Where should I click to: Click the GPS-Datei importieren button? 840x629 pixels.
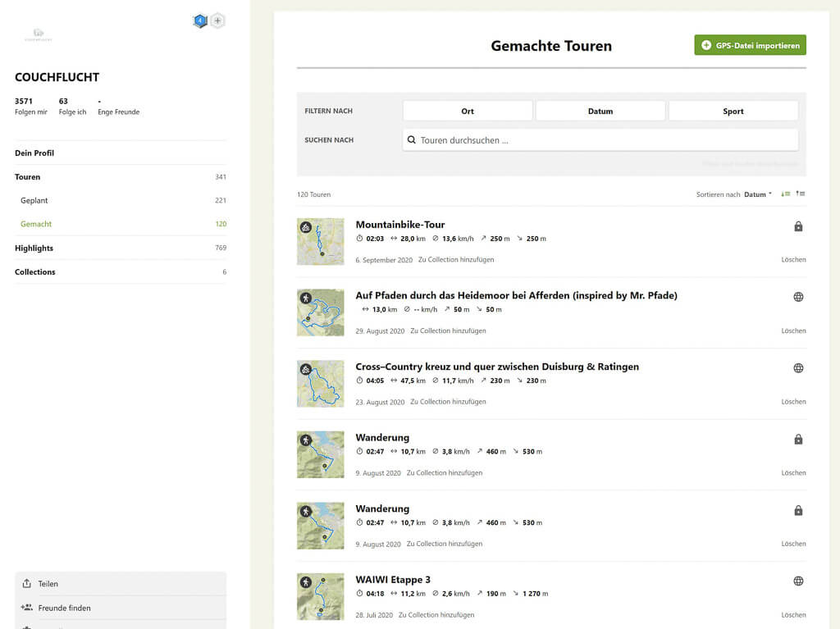click(x=749, y=45)
